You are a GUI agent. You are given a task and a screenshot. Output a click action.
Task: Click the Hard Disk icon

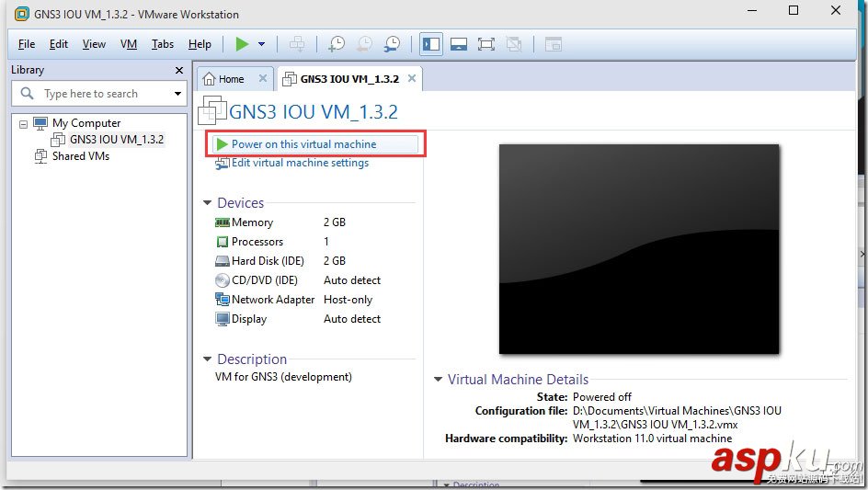[x=222, y=261]
